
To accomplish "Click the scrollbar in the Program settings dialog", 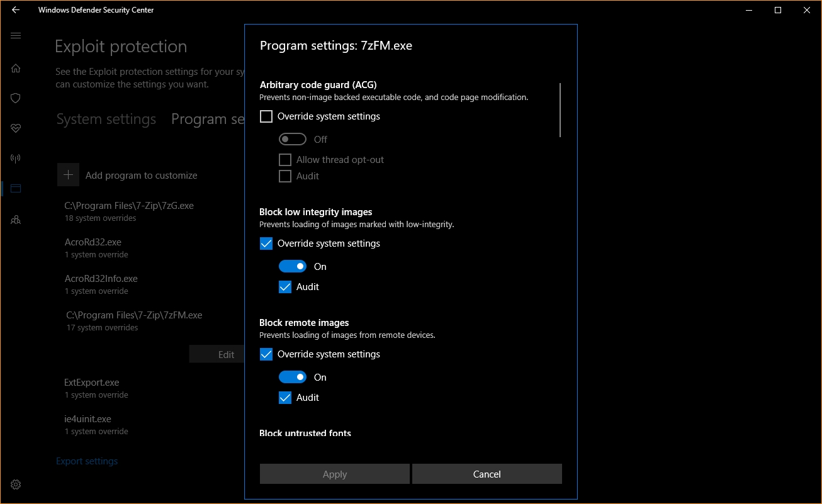I will coord(560,110).
